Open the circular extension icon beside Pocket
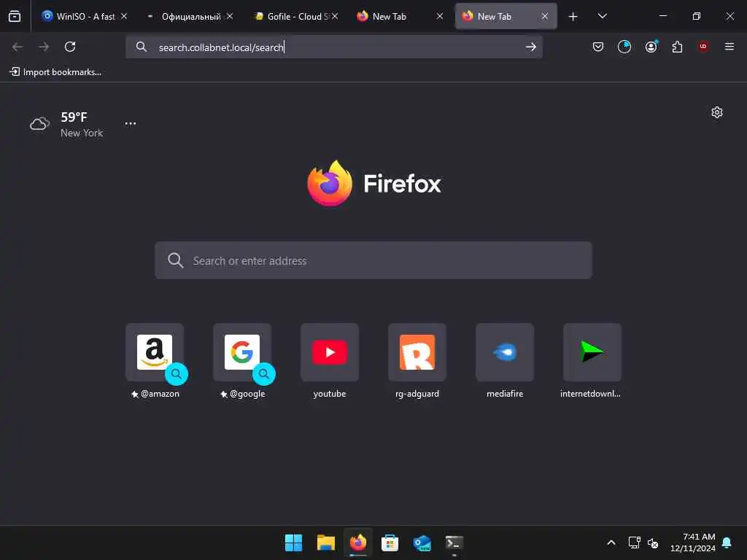This screenshot has width=747, height=560. [x=624, y=47]
